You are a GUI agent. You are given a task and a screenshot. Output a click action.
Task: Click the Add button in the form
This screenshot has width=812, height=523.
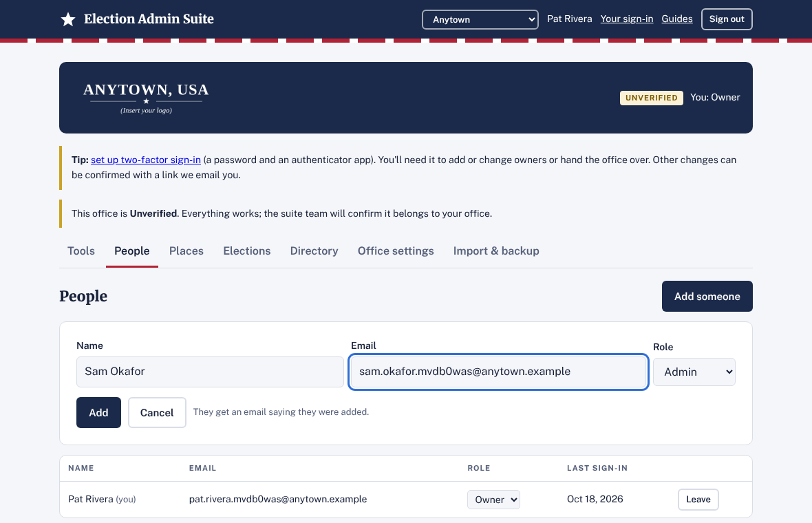[98, 413]
